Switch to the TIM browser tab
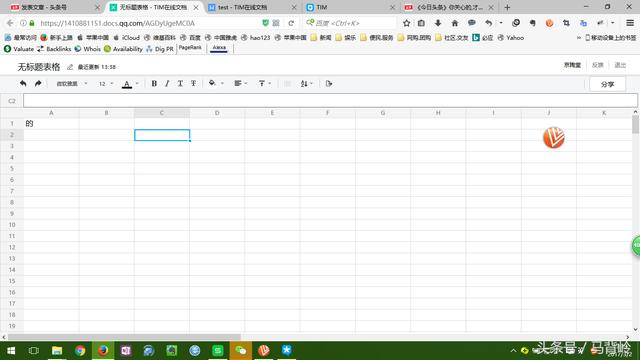 (x=350, y=7)
